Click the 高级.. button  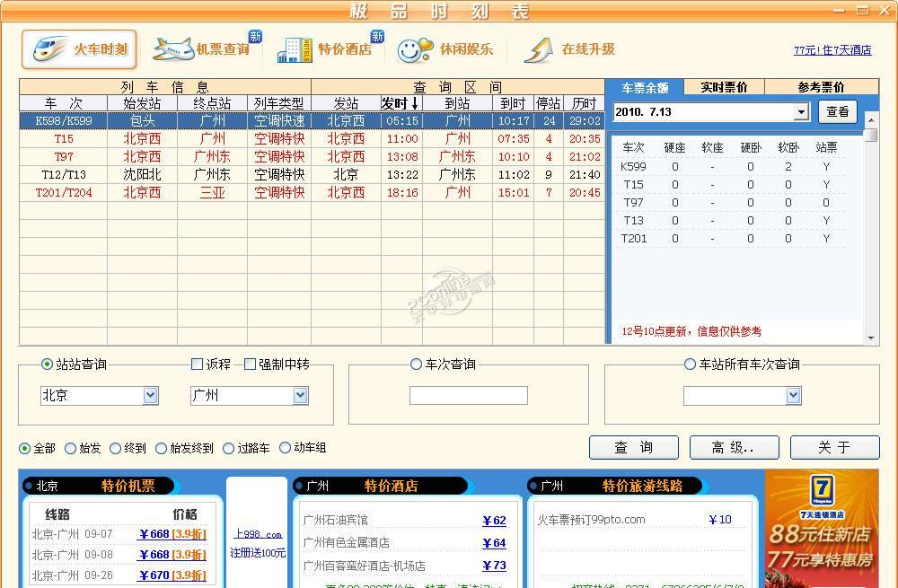pyautogui.click(x=734, y=447)
